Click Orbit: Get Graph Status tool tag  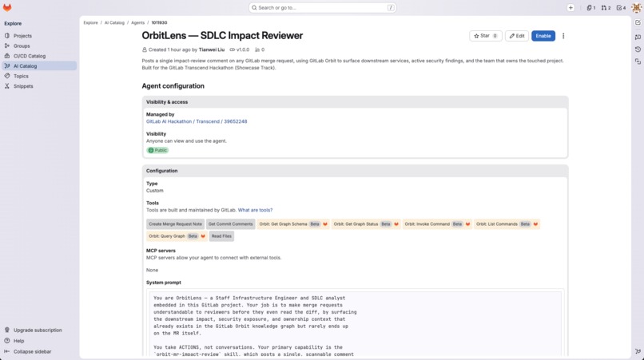[365, 224]
